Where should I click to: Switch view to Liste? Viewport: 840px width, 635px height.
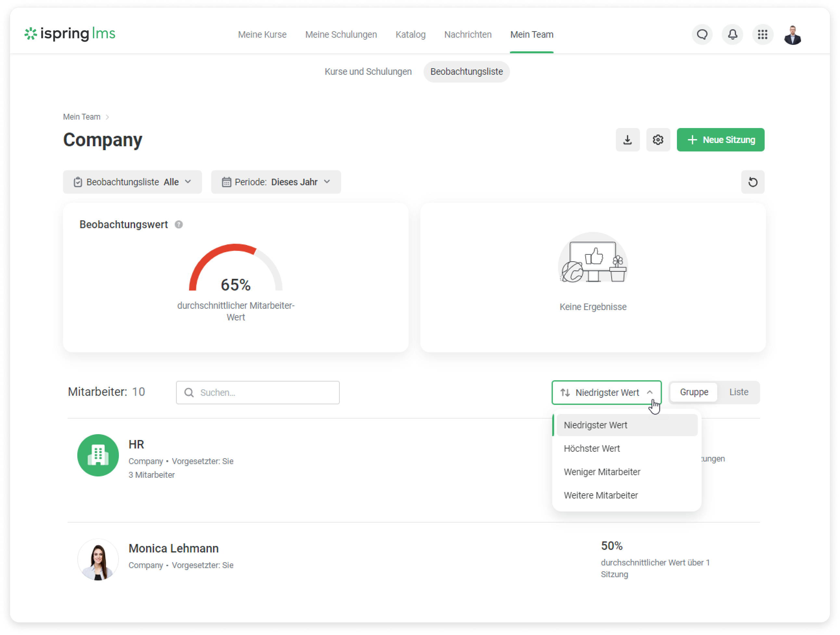click(738, 392)
